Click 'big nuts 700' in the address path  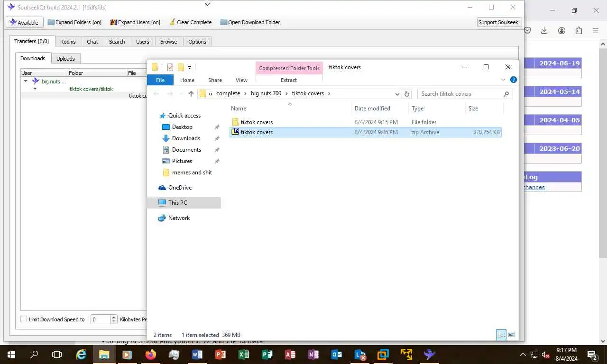tap(266, 93)
